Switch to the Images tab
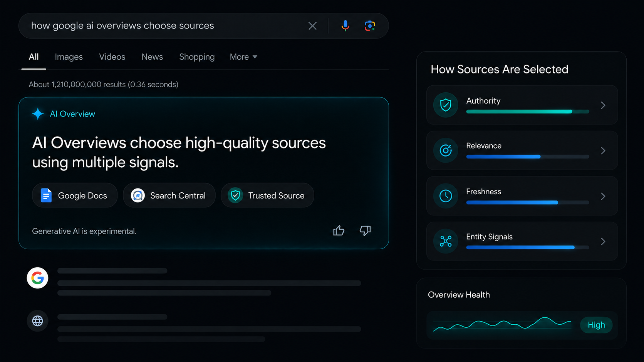 coord(69,57)
